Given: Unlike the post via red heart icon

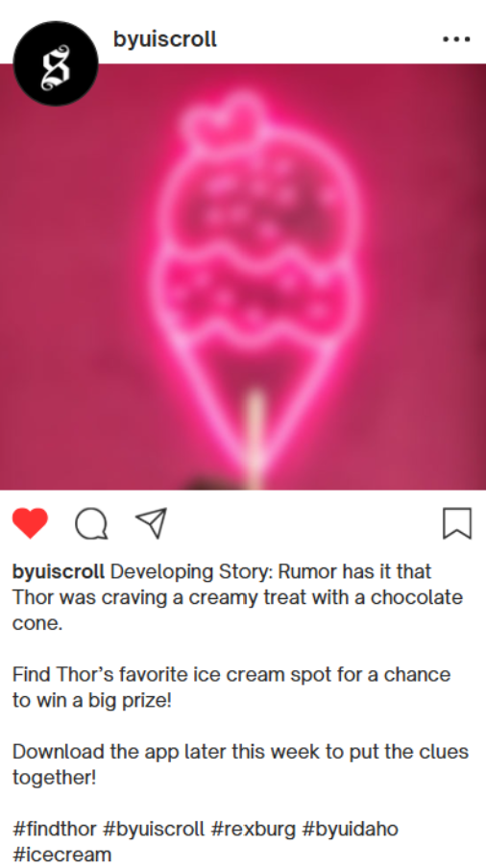Looking at the screenshot, I should [30, 523].
